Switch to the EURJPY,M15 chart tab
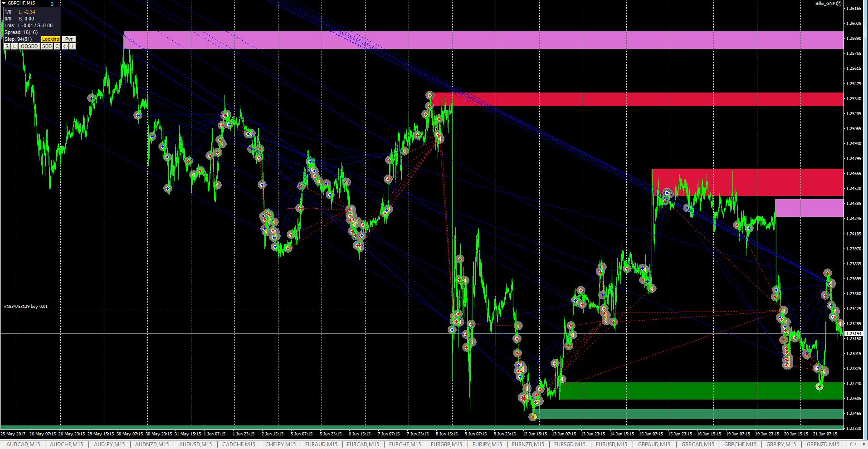This screenshot has width=868, height=449. [x=488, y=444]
